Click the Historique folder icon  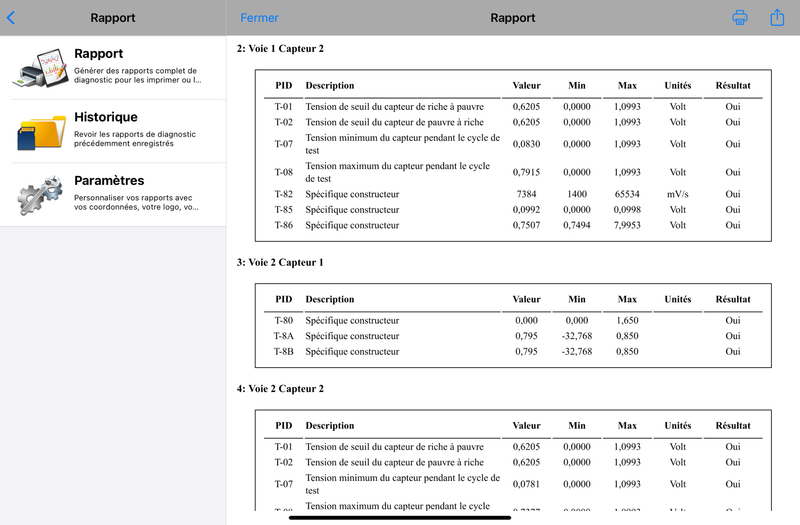41,132
